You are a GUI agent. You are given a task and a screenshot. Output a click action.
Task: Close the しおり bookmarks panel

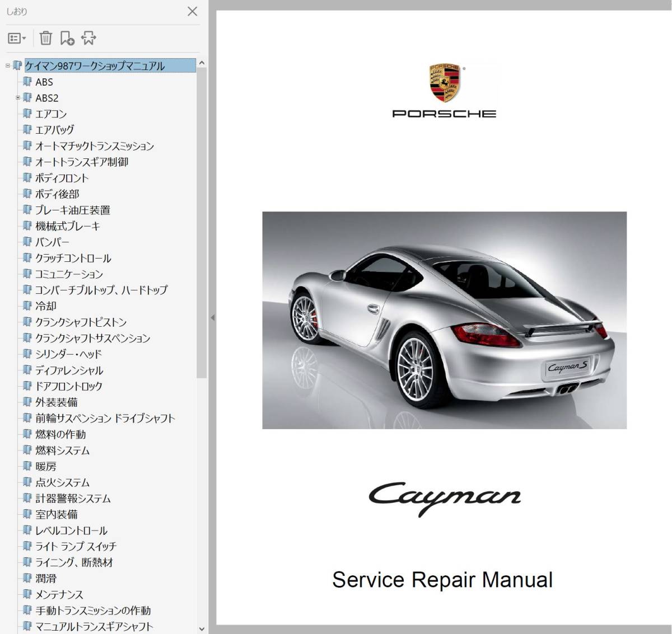[x=192, y=11]
